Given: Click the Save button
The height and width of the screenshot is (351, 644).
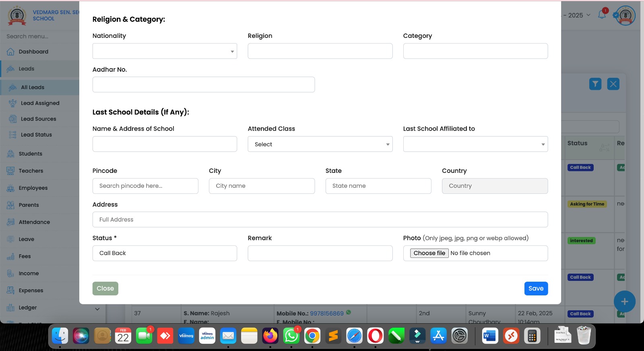Looking at the screenshot, I should (536, 289).
